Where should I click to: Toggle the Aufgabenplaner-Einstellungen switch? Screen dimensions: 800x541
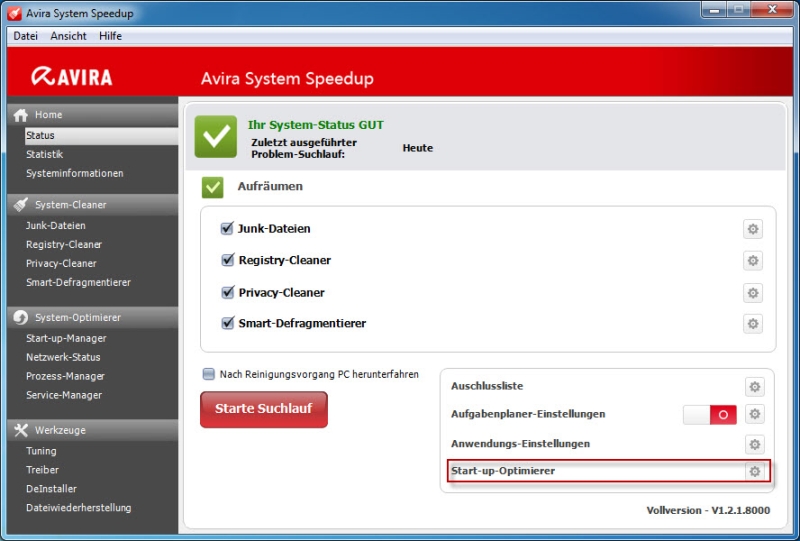tap(710, 414)
